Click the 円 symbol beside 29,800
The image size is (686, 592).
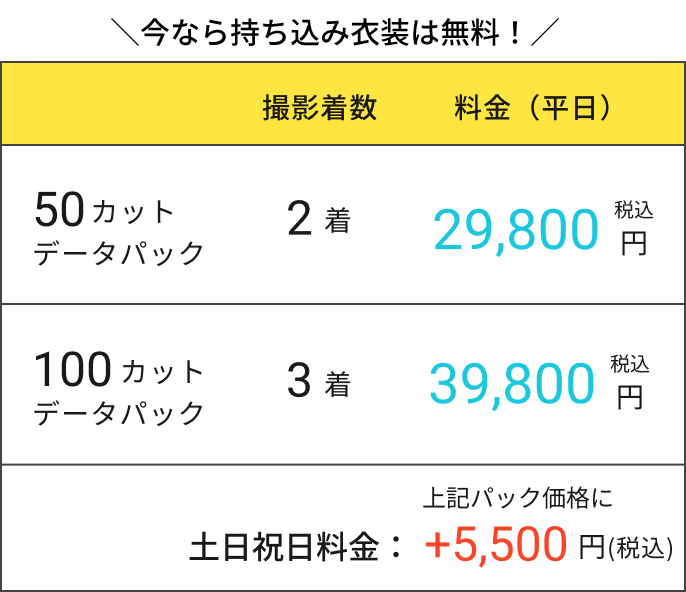pos(633,244)
